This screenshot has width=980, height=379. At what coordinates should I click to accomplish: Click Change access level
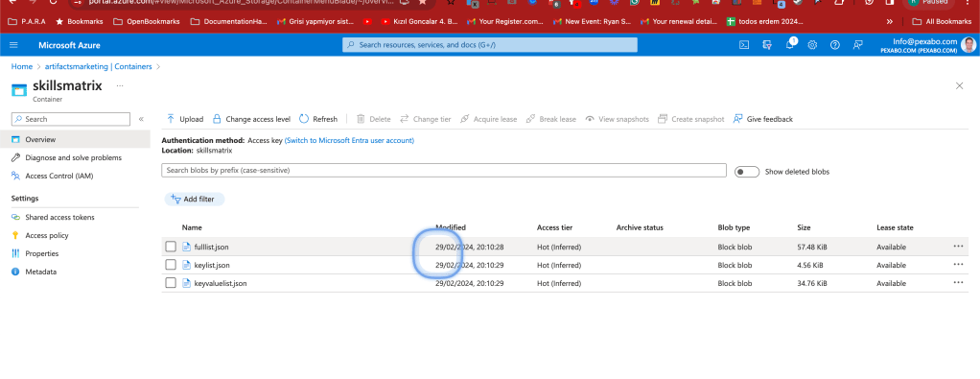[x=251, y=119]
